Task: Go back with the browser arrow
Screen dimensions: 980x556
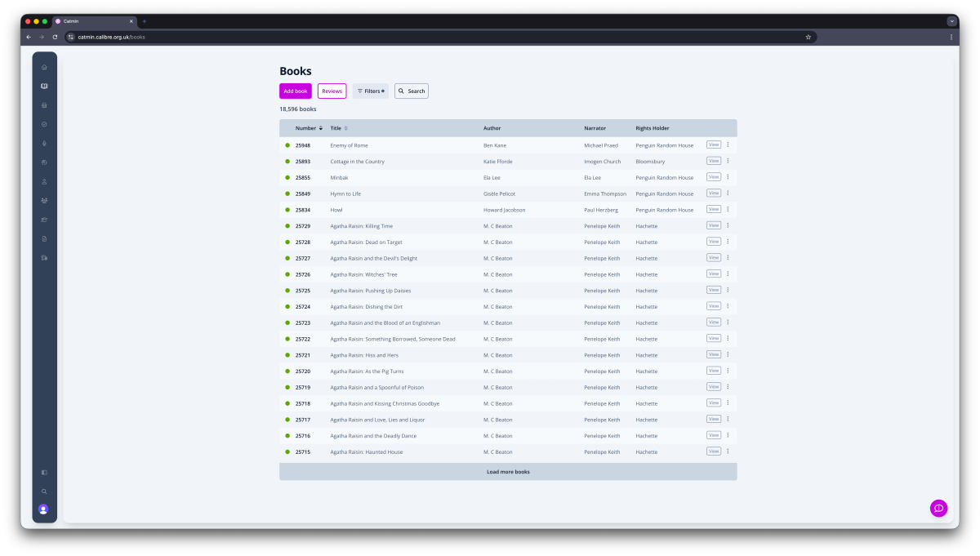Action: (x=29, y=37)
